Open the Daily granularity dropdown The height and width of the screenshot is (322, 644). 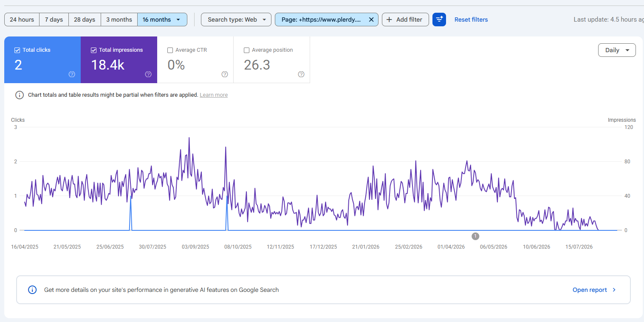617,50
